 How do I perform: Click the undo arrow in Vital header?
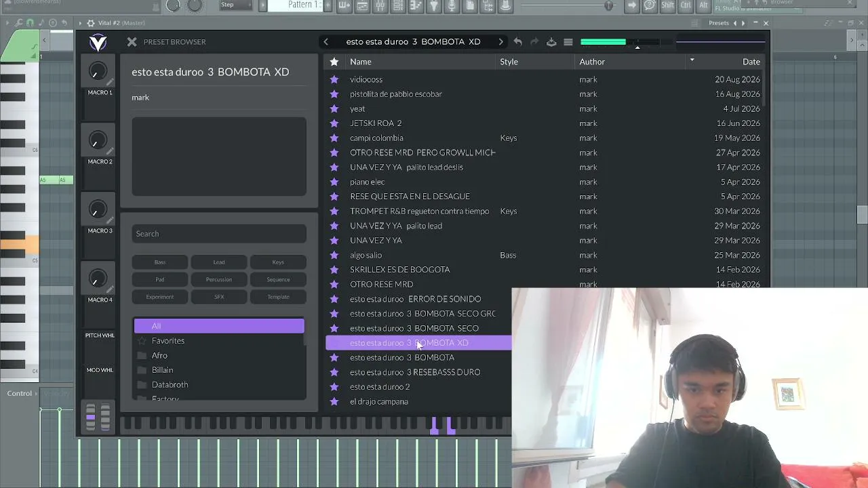click(518, 42)
